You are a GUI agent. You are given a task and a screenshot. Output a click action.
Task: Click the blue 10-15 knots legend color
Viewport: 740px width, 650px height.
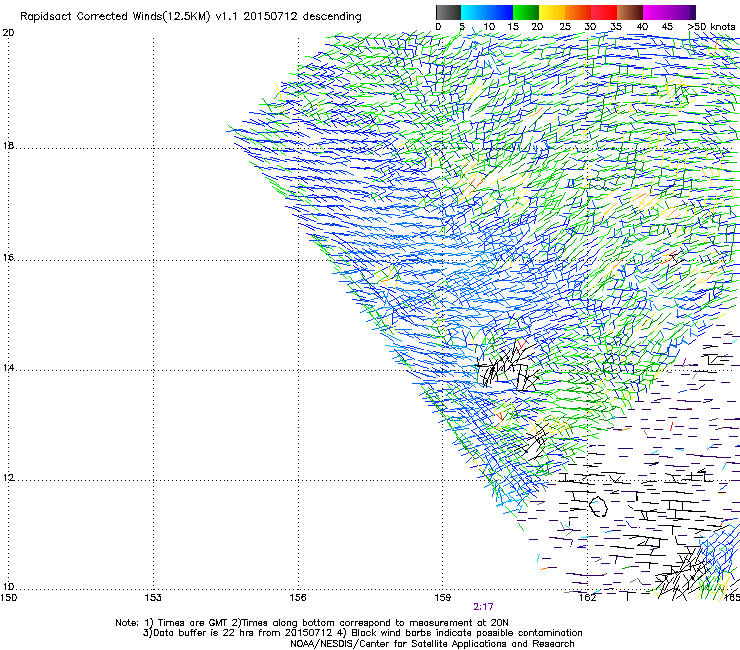[x=500, y=12]
